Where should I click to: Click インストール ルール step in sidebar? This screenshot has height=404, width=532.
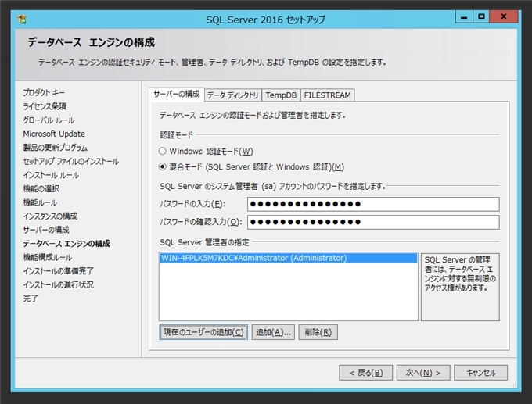[x=51, y=175]
